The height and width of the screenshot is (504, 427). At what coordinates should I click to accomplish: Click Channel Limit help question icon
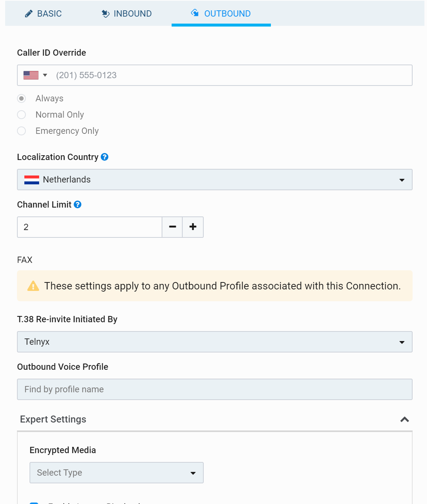78,205
